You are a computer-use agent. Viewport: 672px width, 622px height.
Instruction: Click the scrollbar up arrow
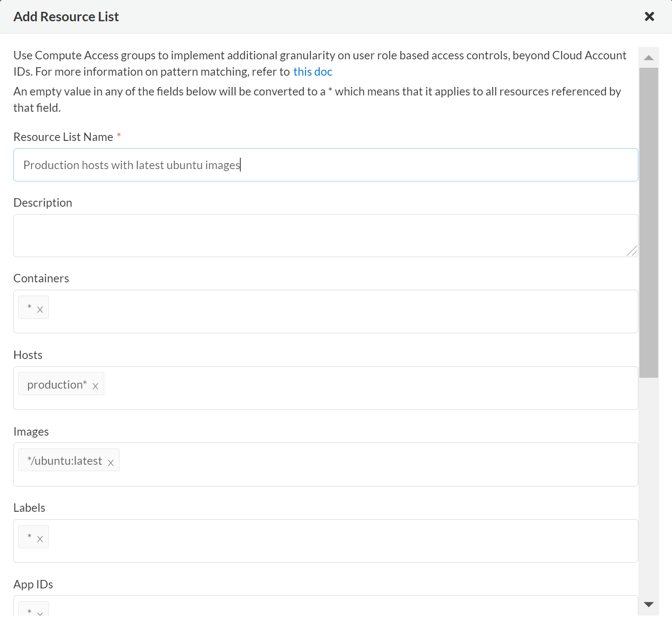649,58
